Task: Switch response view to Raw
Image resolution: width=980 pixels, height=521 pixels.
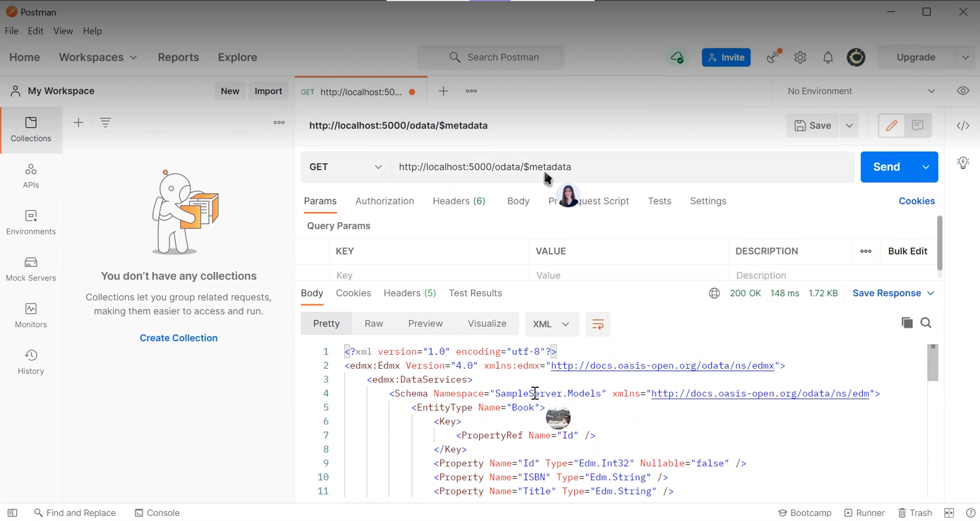Action: [373, 323]
